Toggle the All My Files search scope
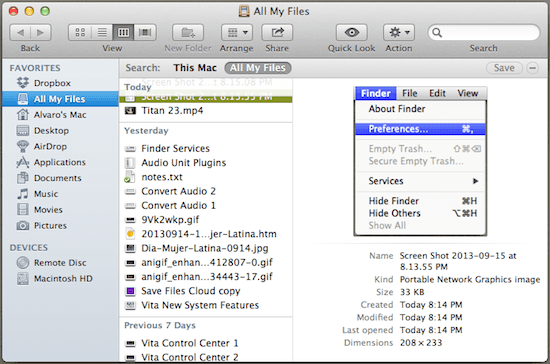The width and height of the screenshot is (550, 364). point(258,68)
